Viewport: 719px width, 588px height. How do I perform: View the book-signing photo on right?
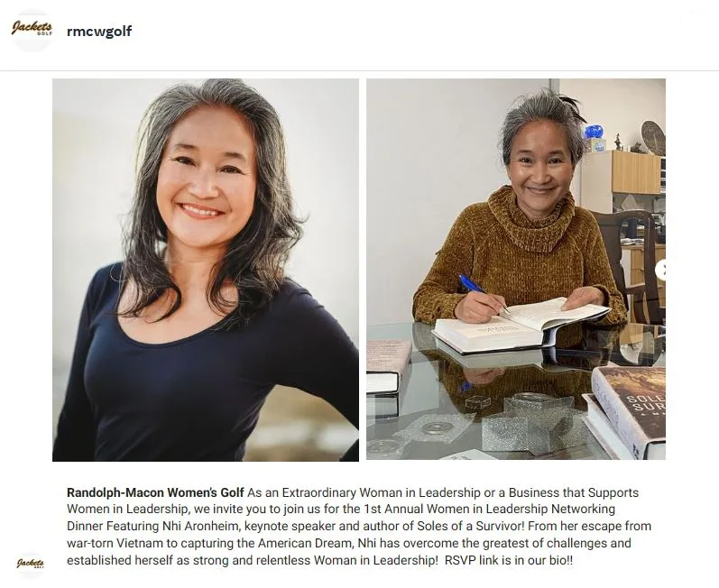click(x=516, y=269)
